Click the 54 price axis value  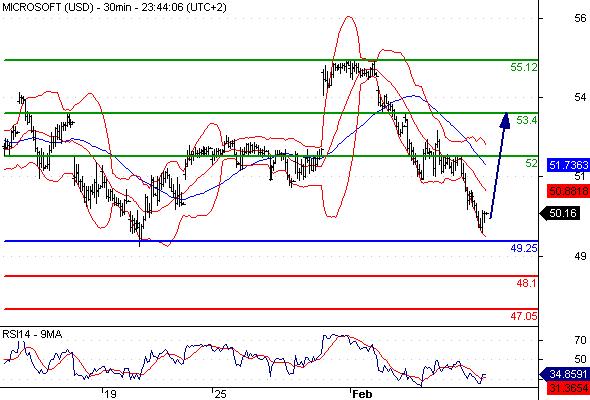580,97
